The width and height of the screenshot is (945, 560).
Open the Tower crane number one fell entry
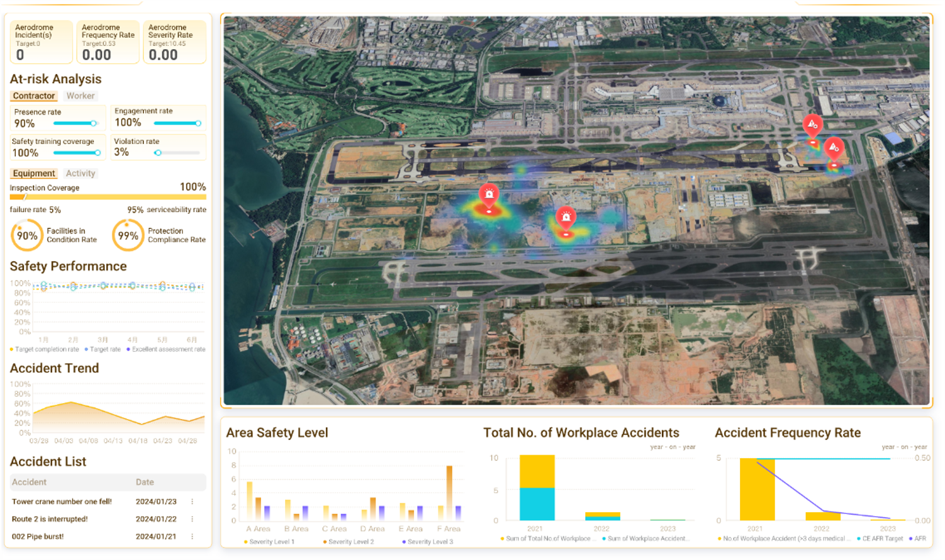click(62, 501)
